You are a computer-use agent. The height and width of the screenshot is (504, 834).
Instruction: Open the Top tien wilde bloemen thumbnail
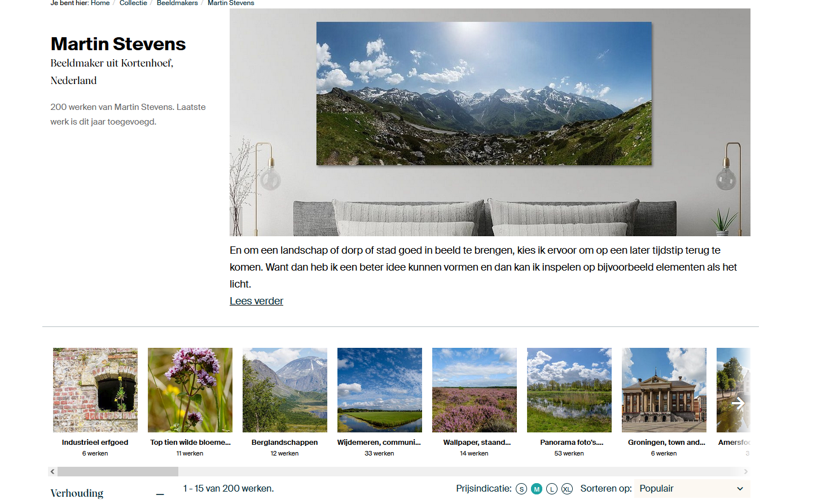pos(190,390)
